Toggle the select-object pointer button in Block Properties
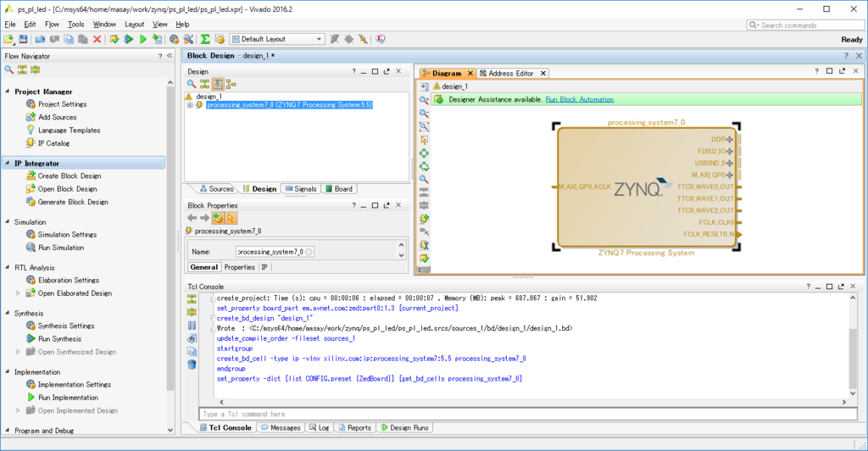 (231, 218)
